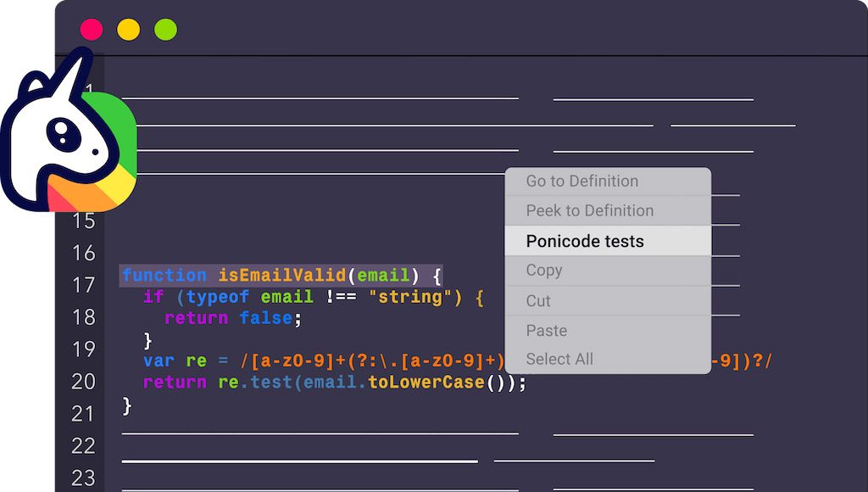Click line number 16 in gutter
This screenshot has height=492, width=868.
pyautogui.click(x=84, y=253)
